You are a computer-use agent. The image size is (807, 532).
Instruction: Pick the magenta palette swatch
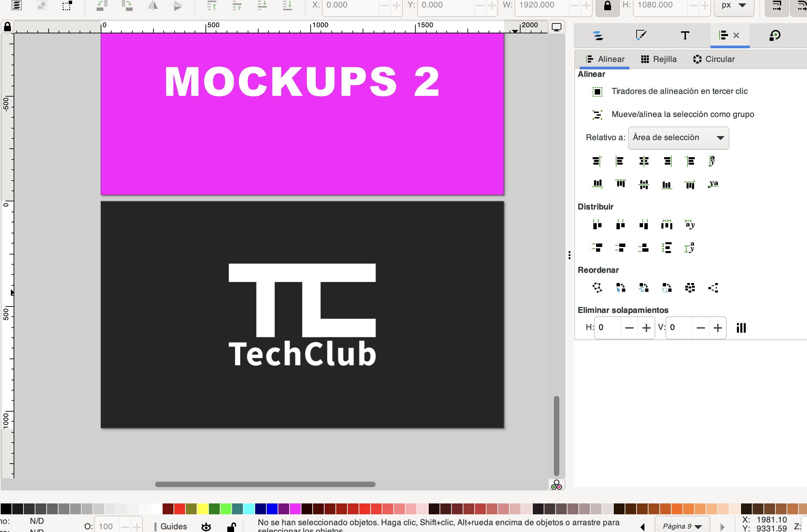coord(295,509)
